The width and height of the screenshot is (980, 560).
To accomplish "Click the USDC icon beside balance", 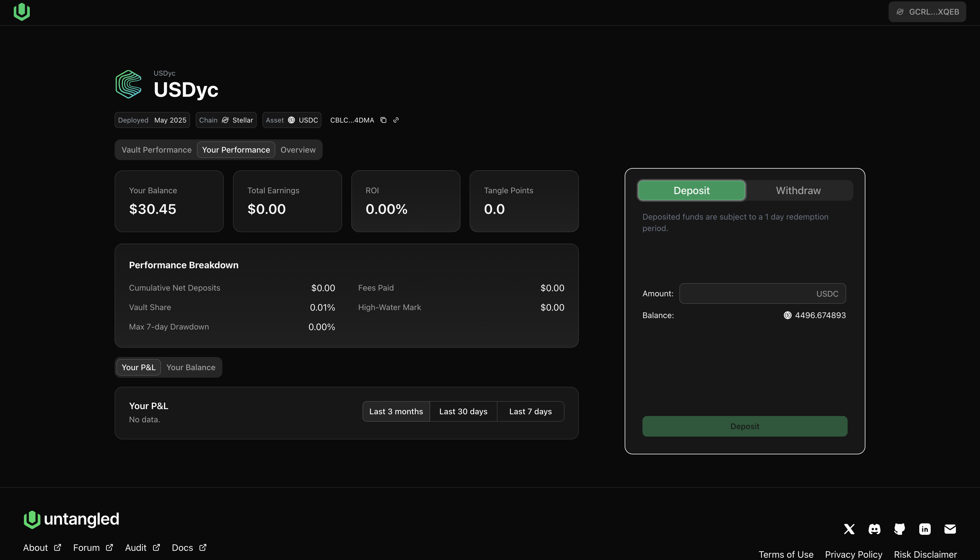I will [x=787, y=316].
